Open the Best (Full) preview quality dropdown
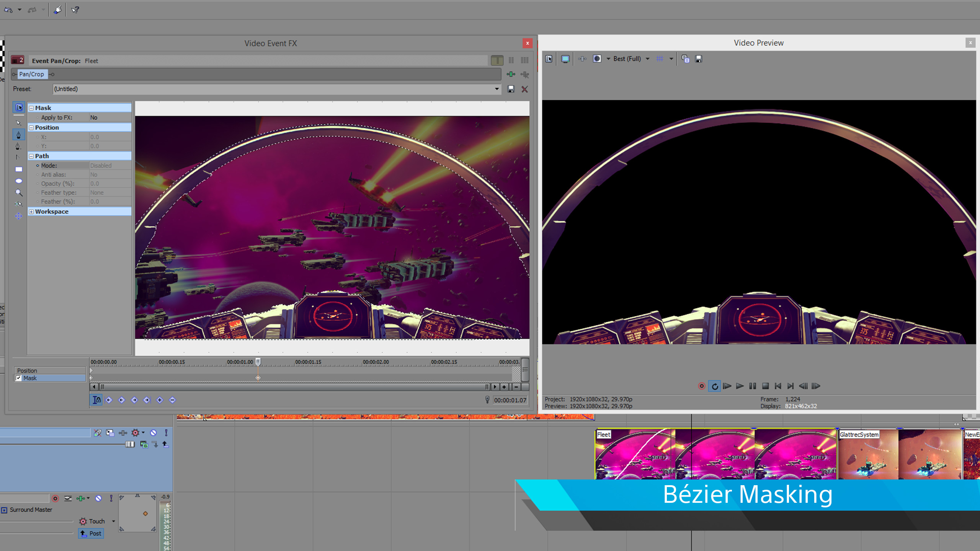980x551 pixels. coord(647,59)
